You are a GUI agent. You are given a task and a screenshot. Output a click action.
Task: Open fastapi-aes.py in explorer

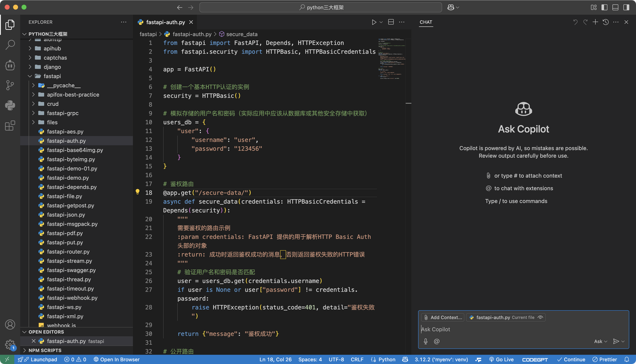click(77, 132)
